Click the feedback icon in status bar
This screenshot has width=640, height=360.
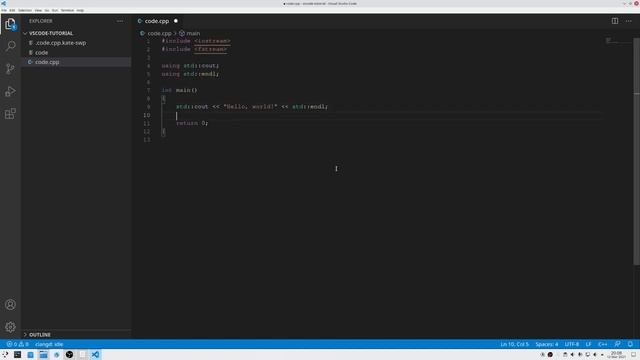[618, 344]
